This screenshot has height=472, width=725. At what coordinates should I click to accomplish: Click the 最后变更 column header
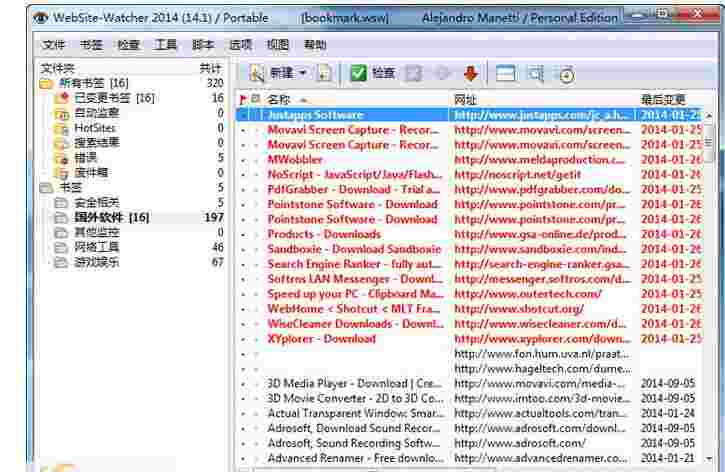click(664, 100)
